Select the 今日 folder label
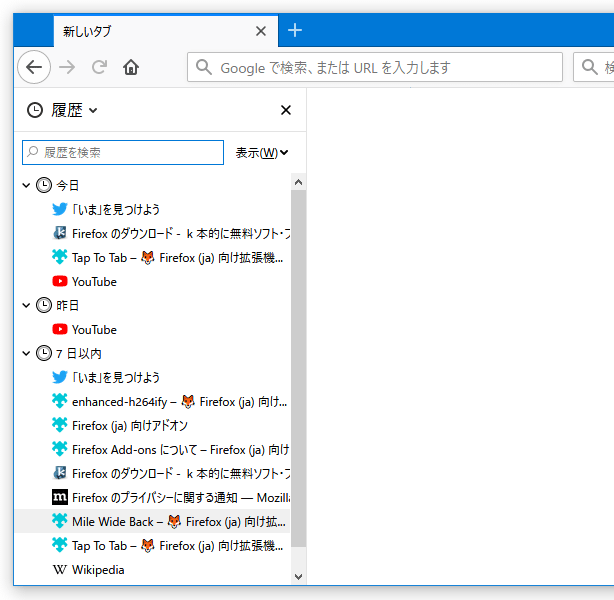Viewport: 614px width, 600px height. 68,185
